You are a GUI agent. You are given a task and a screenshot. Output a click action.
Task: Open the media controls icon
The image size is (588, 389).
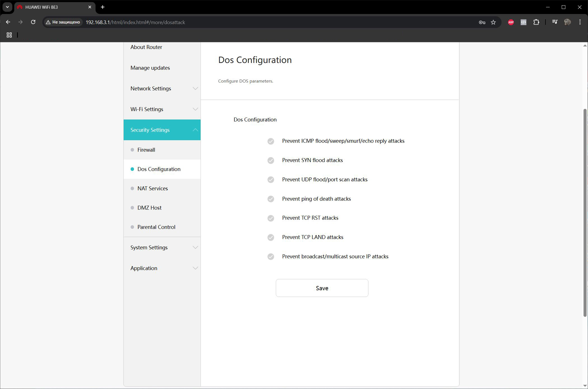coord(555,22)
